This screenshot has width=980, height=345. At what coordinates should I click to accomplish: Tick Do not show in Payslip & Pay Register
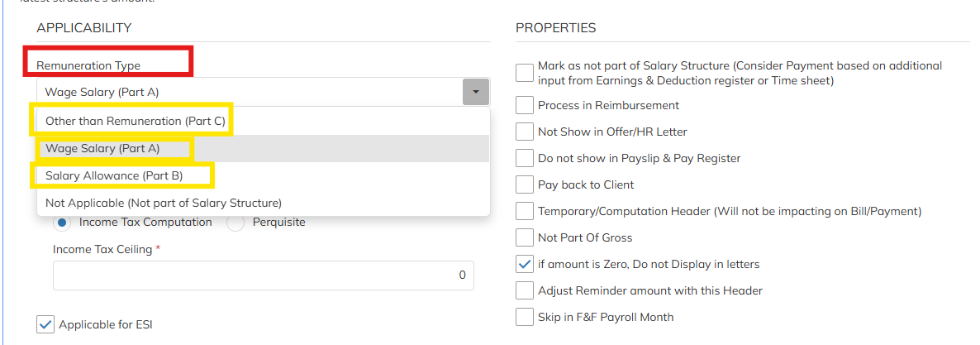pyautogui.click(x=525, y=158)
